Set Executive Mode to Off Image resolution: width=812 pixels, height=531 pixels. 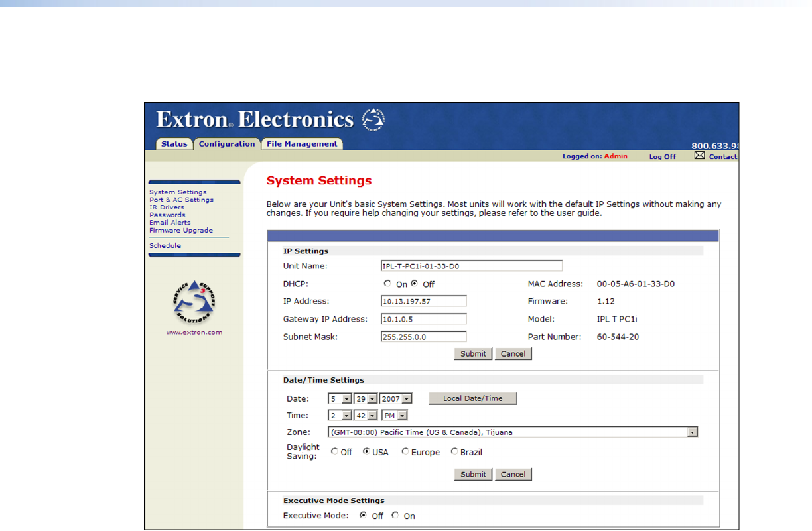pyautogui.click(x=363, y=515)
